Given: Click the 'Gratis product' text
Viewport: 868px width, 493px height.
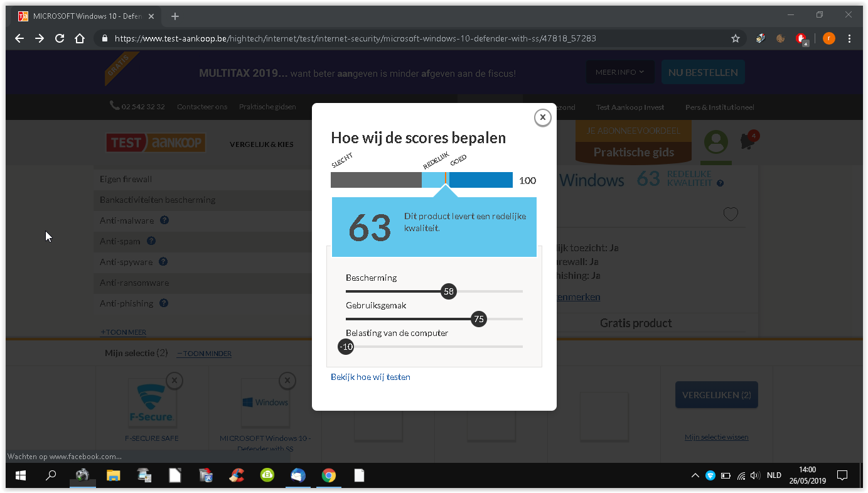Looking at the screenshot, I should click(x=636, y=323).
